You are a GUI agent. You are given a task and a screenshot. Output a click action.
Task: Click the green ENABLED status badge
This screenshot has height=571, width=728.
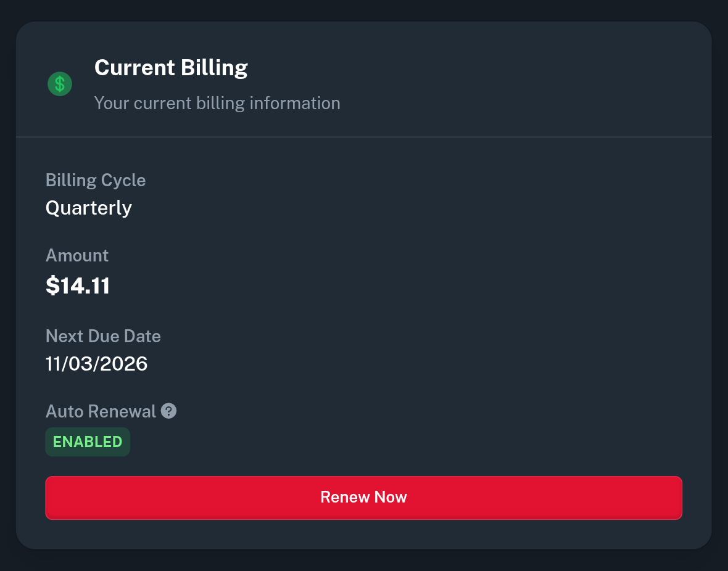click(88, 442)
